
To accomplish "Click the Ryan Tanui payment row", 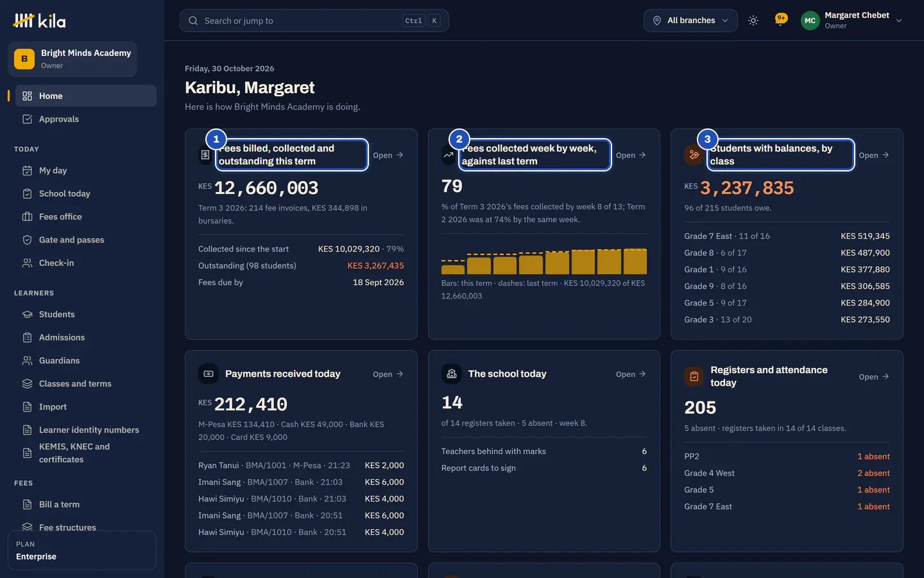I will point(301,465).
